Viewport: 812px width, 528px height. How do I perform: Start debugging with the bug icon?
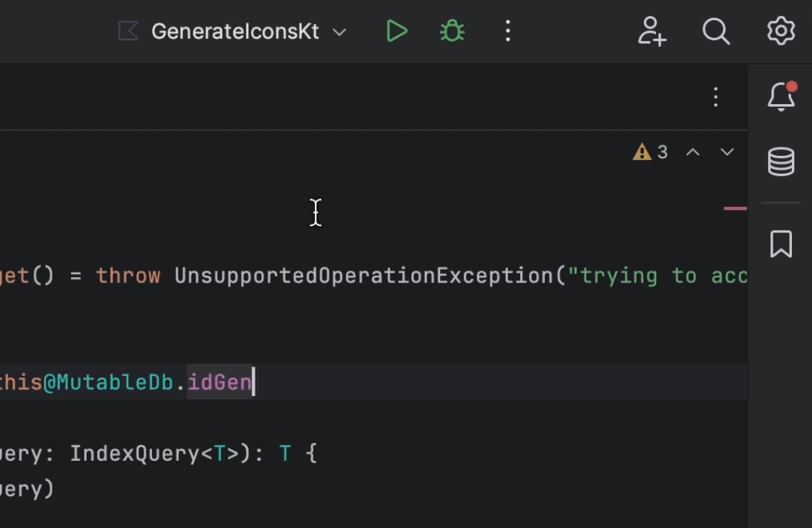[x=452, y=32]
